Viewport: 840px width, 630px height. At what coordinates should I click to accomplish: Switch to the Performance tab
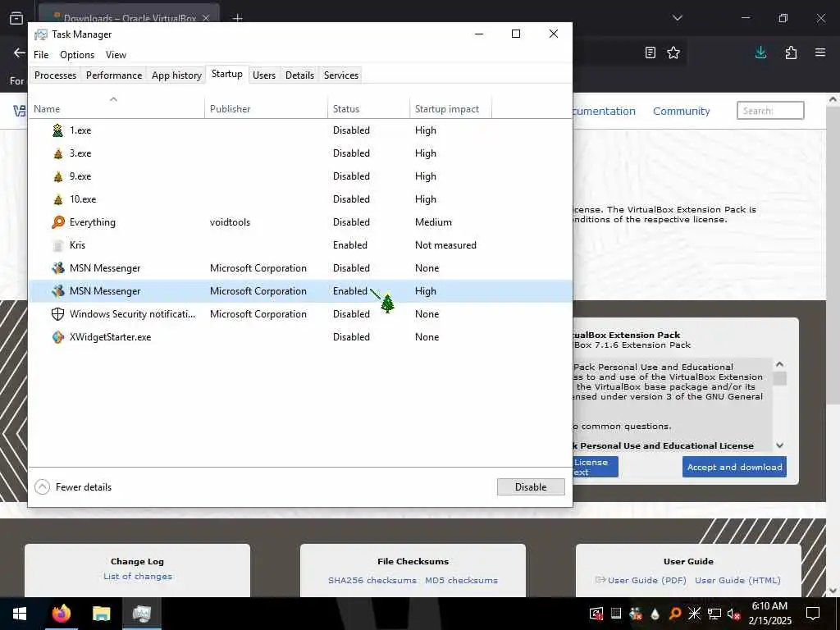pos(114,75)
